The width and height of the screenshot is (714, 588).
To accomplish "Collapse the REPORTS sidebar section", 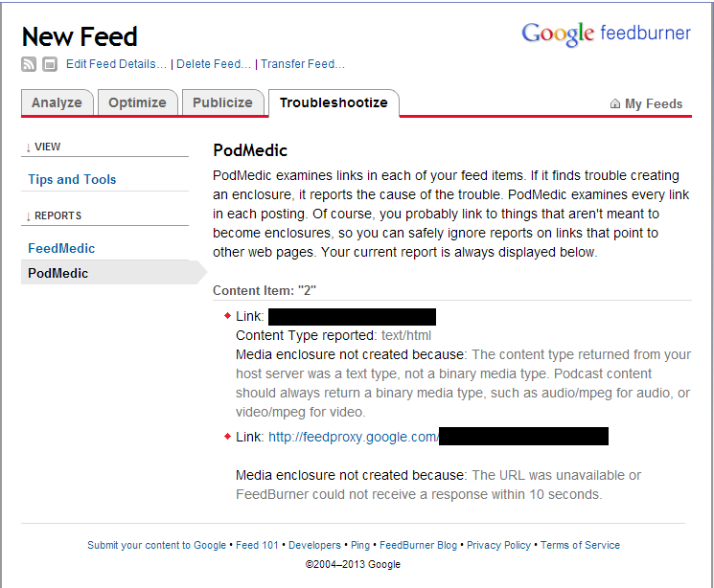I will [54, 215].
